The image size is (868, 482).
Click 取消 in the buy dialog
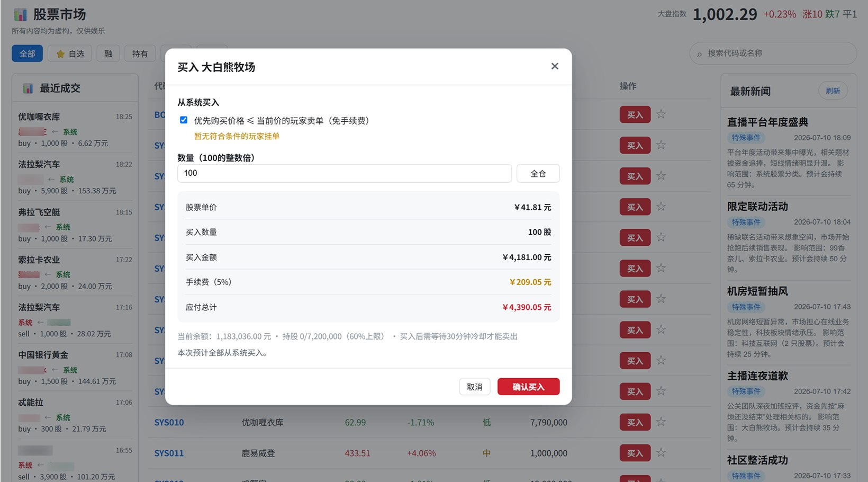coord(474,387)
